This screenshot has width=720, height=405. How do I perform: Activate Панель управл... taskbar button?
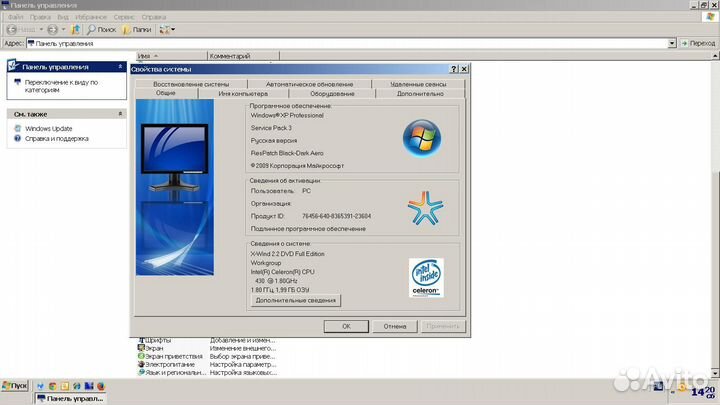[x=70, y=398]
